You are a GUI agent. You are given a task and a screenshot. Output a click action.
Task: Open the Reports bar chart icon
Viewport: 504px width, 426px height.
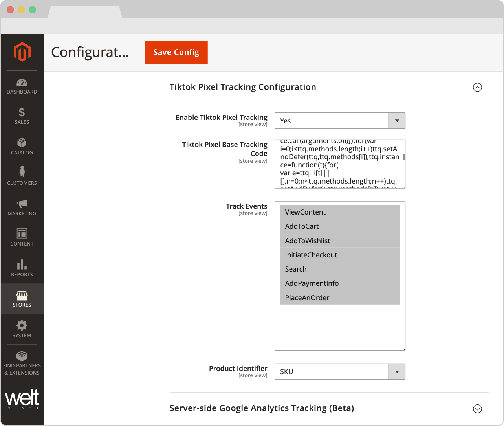(22, 264)
